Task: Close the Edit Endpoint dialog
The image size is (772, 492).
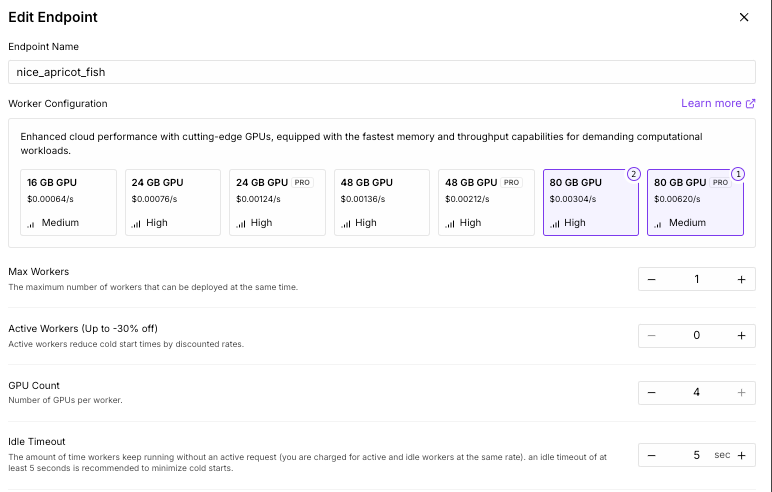Action: pos(743,17)
